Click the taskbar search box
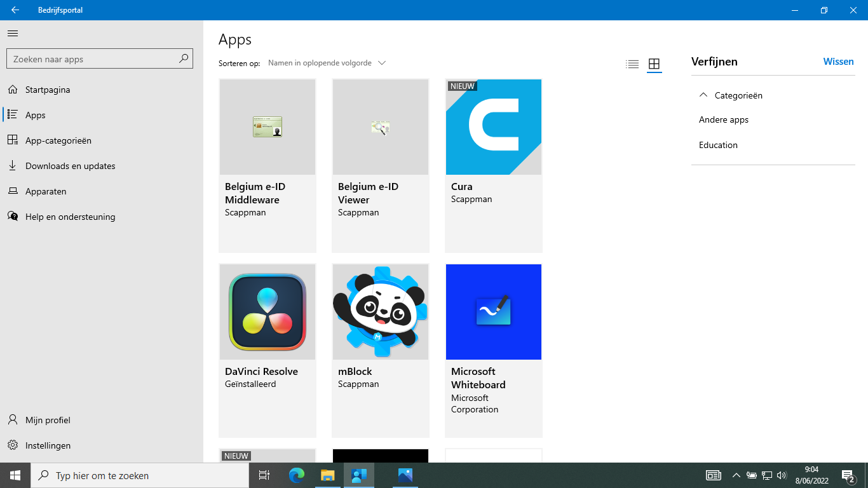The height and width of the screenshot is (488, 868). click(140, 475)
